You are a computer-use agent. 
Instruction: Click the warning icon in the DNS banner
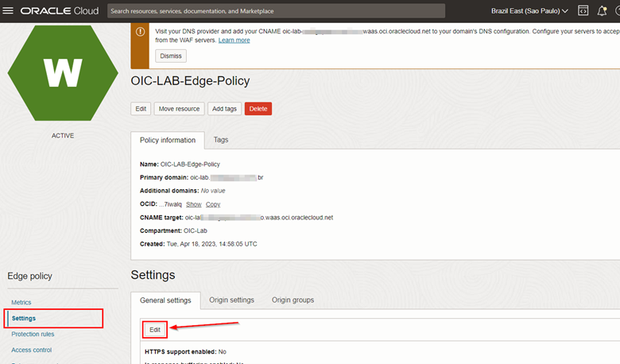click(x=140, y=32)
